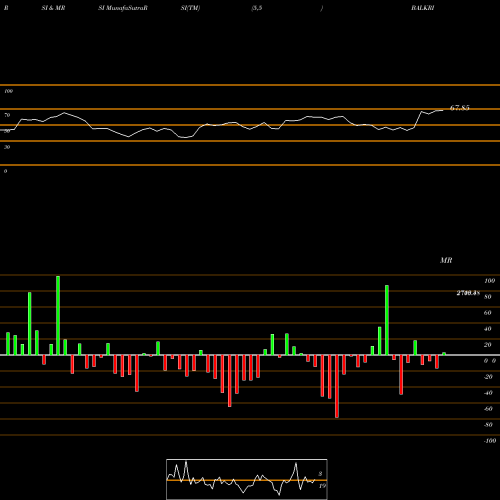Viewport: 500px width, 500px height.
Task: Click the "BALKRI" symbol name
Action: [423, 8]
